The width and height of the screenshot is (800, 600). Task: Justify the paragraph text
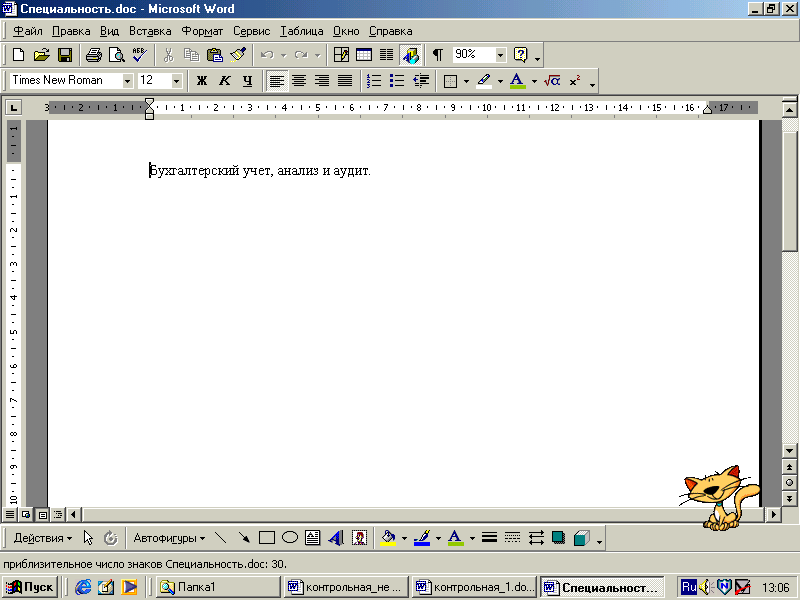click(x=345, y=81)
